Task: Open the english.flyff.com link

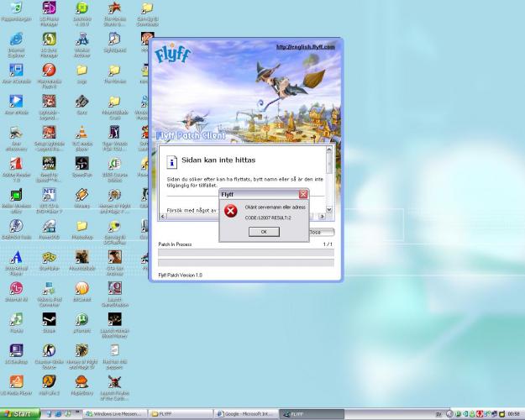Action: [306, 48]
